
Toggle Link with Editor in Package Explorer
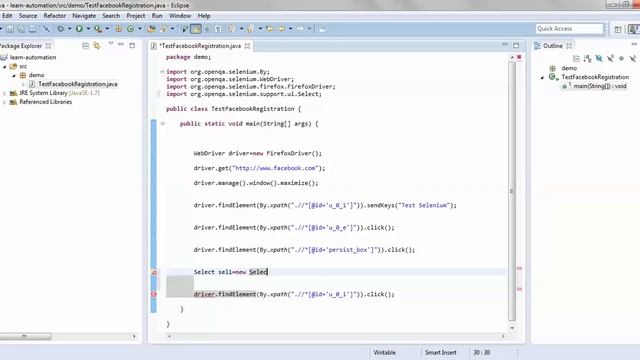pyautogui.click(x=97, y=46)
